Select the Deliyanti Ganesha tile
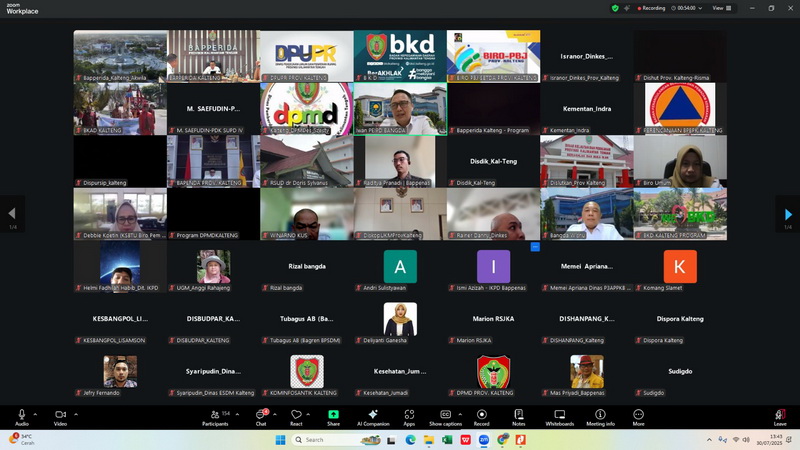The image size is (800, 450). click(400, 319)
